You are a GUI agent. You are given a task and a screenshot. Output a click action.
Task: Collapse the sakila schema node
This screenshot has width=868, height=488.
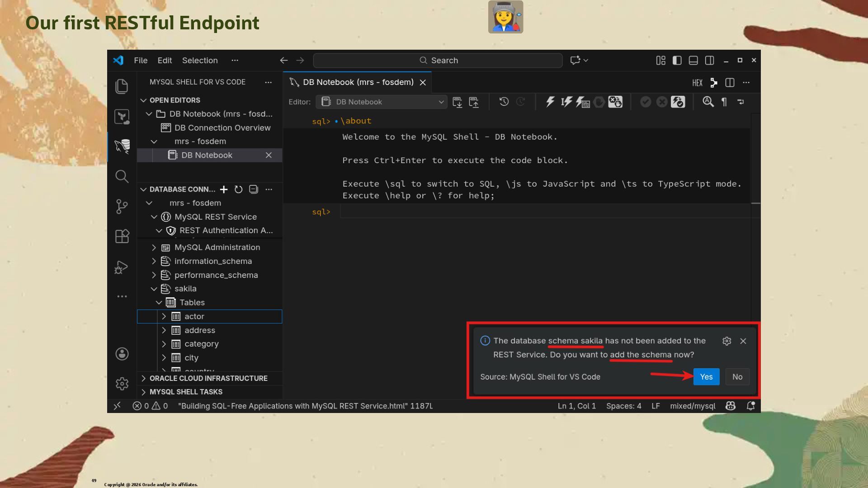click(154, 289)
